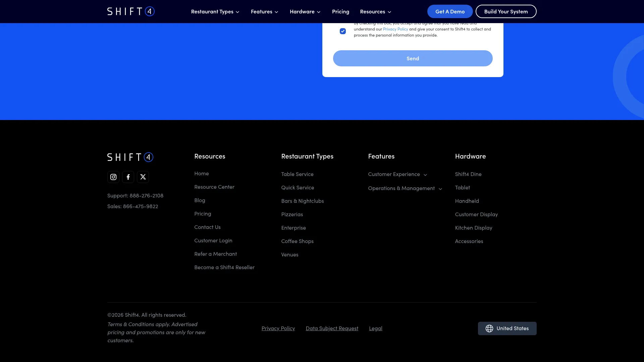Open footer Privacy Policy link
The width and height of the screenshot is (644, 362).
[278, 328]
